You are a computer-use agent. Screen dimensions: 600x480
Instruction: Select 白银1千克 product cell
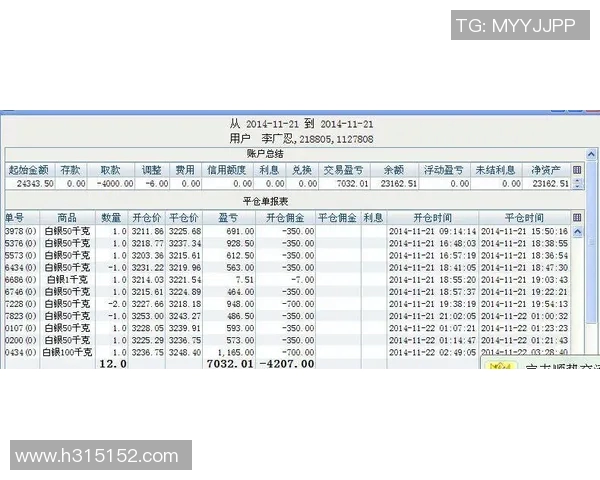tap(67, 280)
